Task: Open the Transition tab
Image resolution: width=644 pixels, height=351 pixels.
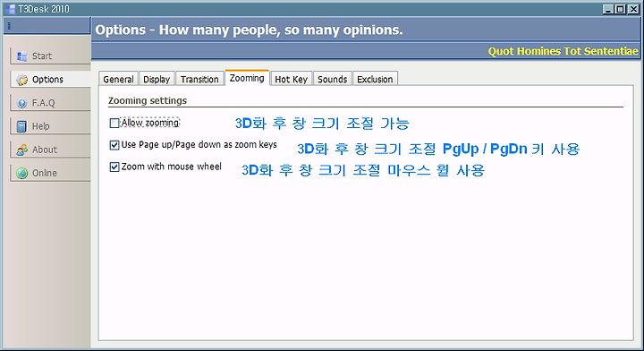Action: [199, 79]
